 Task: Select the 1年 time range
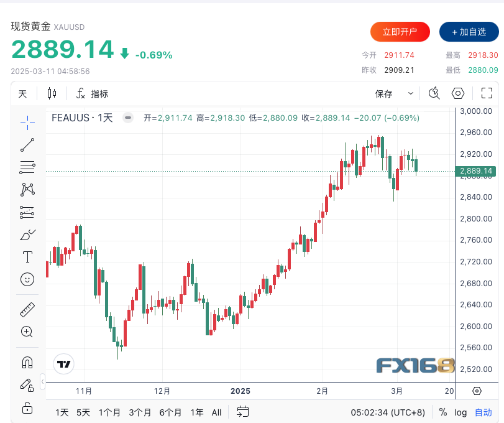point(197,412)
